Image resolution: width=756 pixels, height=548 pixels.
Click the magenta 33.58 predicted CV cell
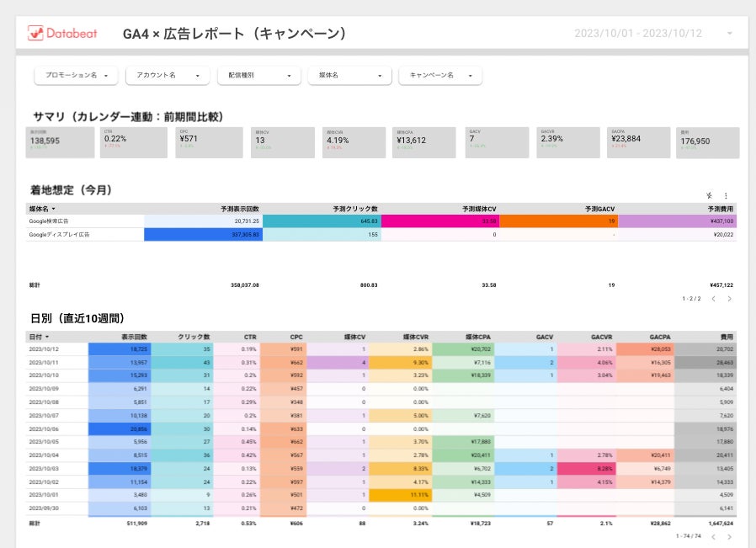[440, 221]
